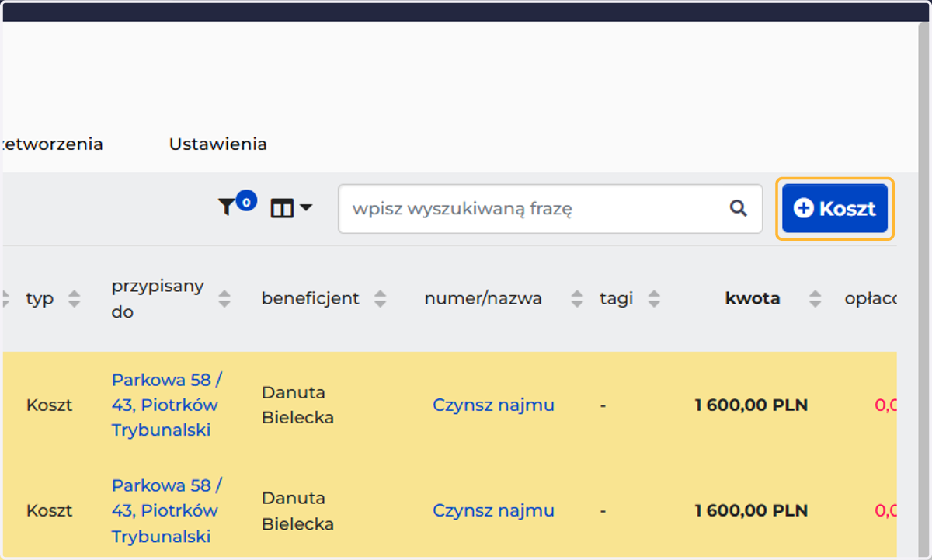Select second row Danuta Bielecka cell
The height and width of the screenshot is (560, 932).
tap(297, 510)
